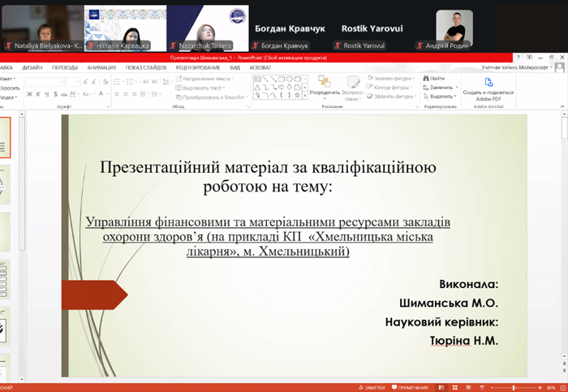Image resolution: width=568 pixels, height=392 pixels.
Task: Open the Animation (АНИМАЦИЯ) ribbon tab
Action: click(101, 68)
